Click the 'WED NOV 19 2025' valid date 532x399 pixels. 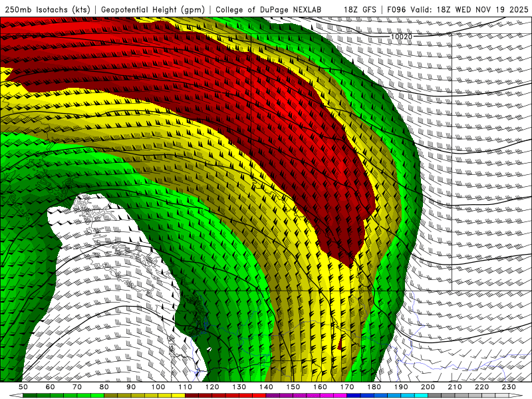coord(491,10)
